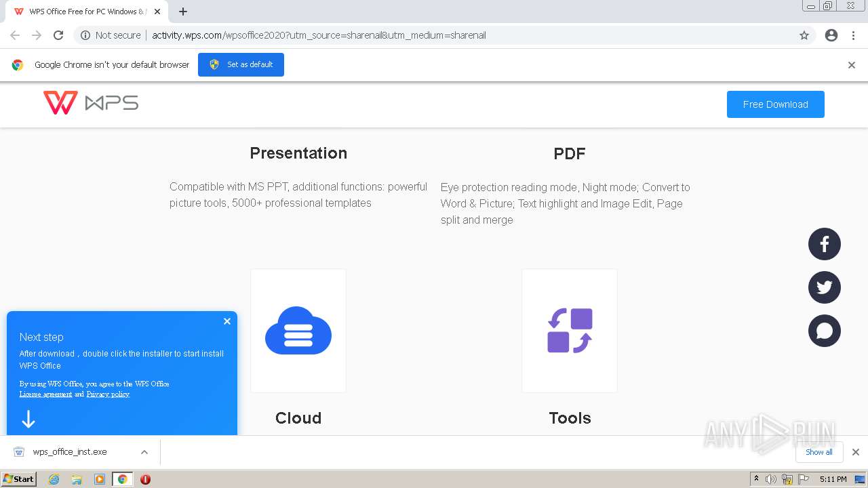Bookmark this page with the star icon

coord(804,35)
